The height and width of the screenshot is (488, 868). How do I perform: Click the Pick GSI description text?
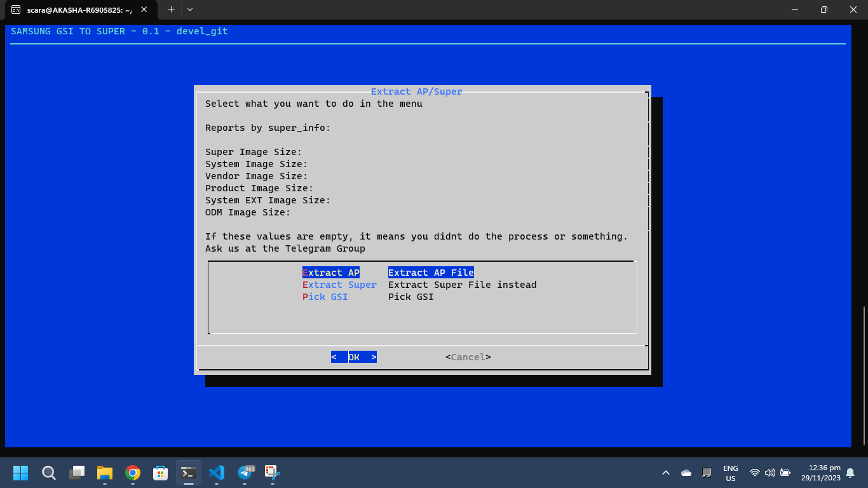pyautogui.click(x=411, y=297)
